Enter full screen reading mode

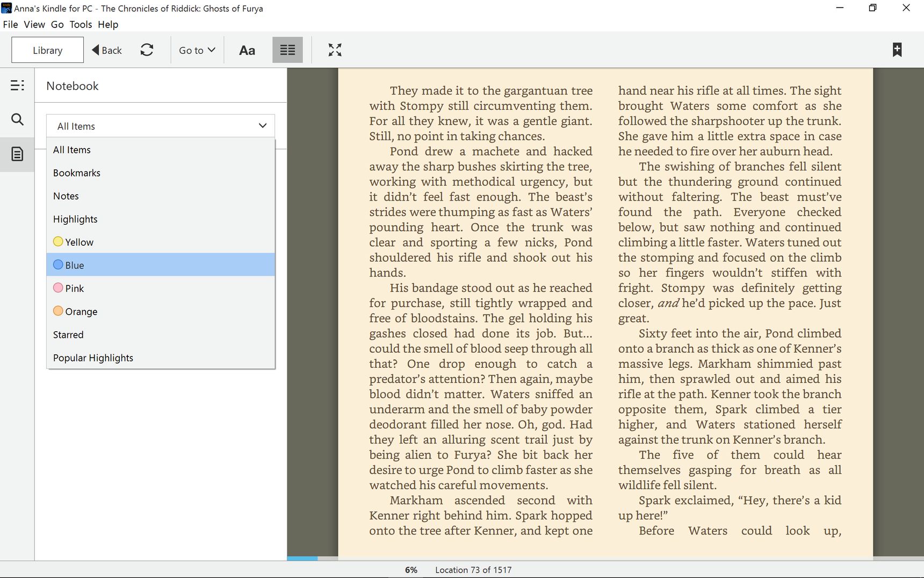coord(335,50)
